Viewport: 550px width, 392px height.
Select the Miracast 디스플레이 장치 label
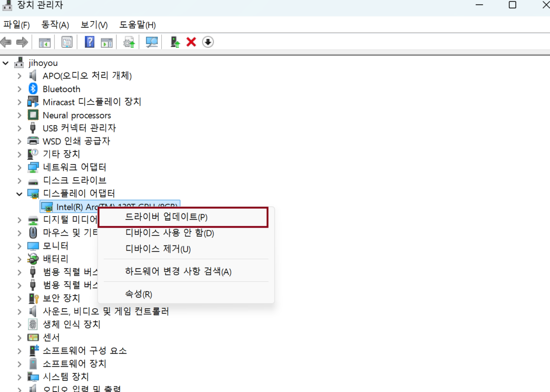tap(92, 102)
